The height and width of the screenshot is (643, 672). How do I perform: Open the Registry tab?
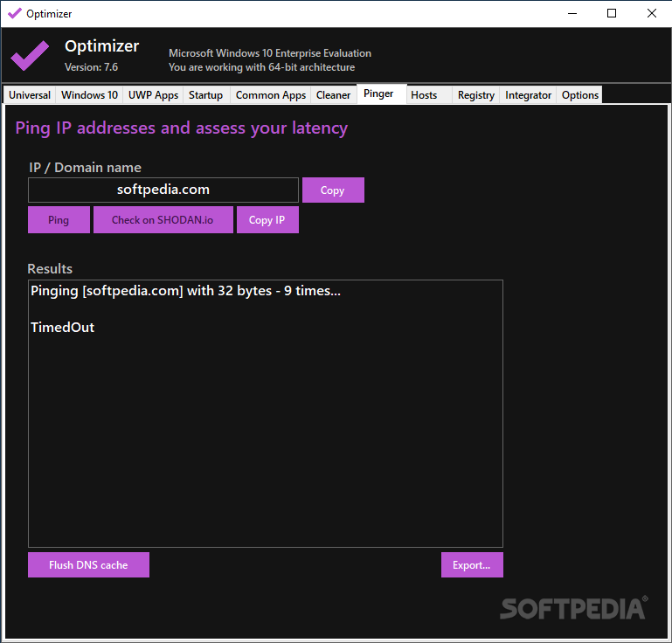click(475, 95)
